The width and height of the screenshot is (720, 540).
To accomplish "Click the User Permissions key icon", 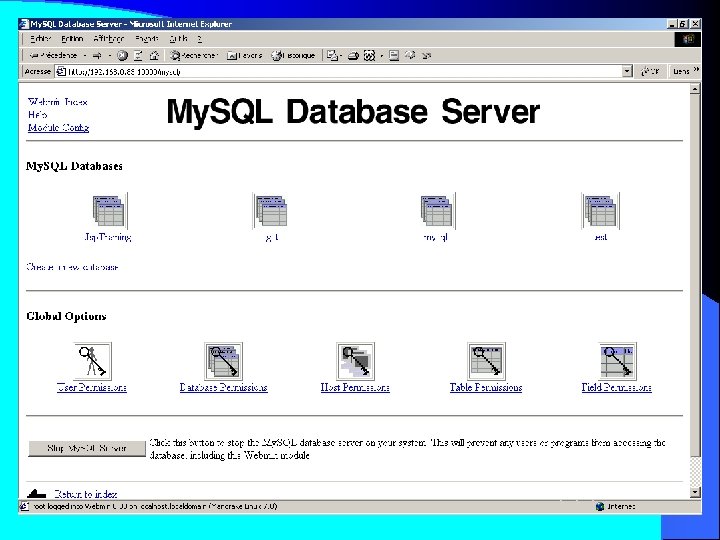I will [92, 361].
